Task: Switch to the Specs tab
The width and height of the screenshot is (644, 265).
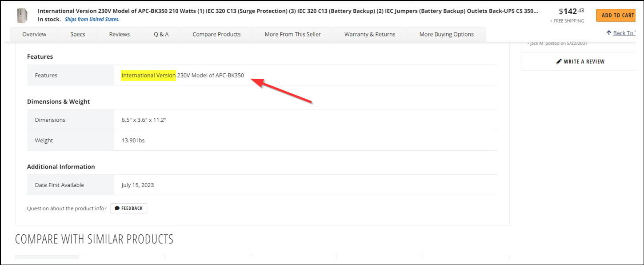Action: tap(77, 34)
